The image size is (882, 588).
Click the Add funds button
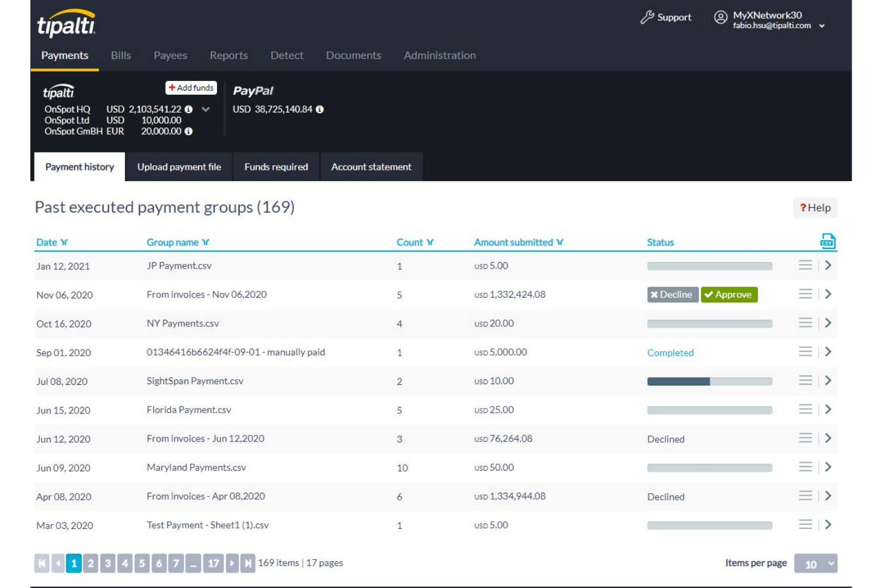click(x=191, y=88)
